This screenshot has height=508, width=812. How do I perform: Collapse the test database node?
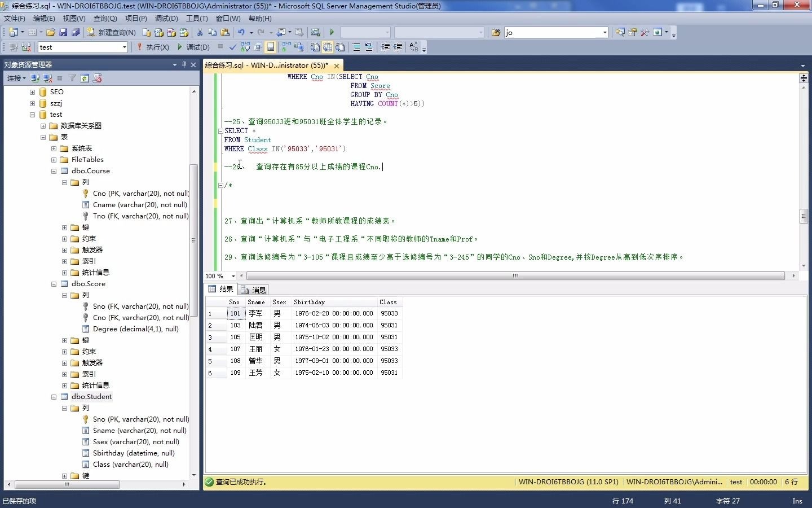pyautogui.click(x=32, y=115)
